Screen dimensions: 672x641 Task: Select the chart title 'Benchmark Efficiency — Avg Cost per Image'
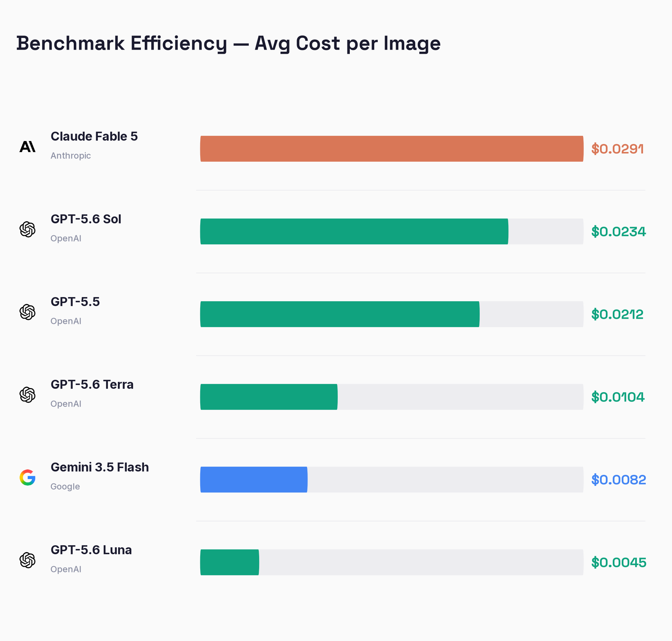click(228, 43)
